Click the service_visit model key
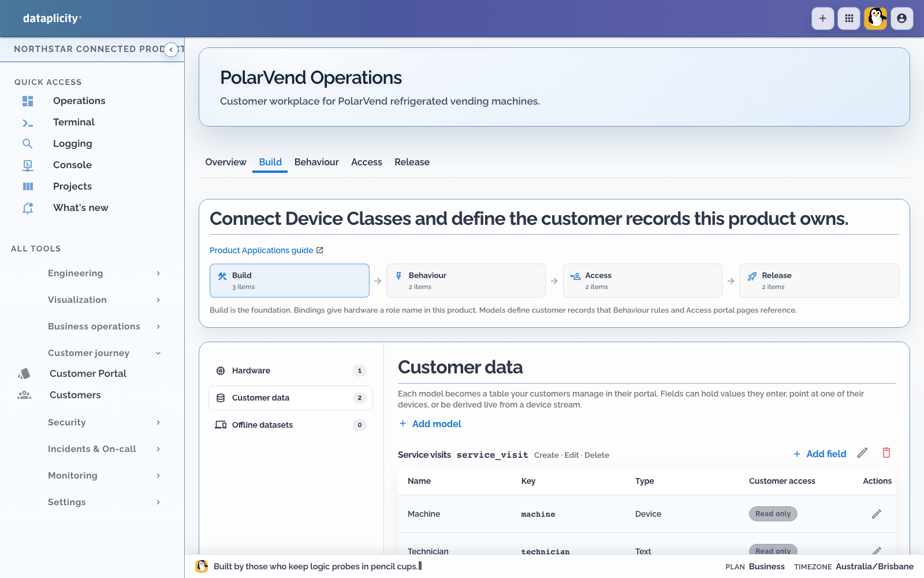Viewport: 924px width, 578px height. [492, 455]
